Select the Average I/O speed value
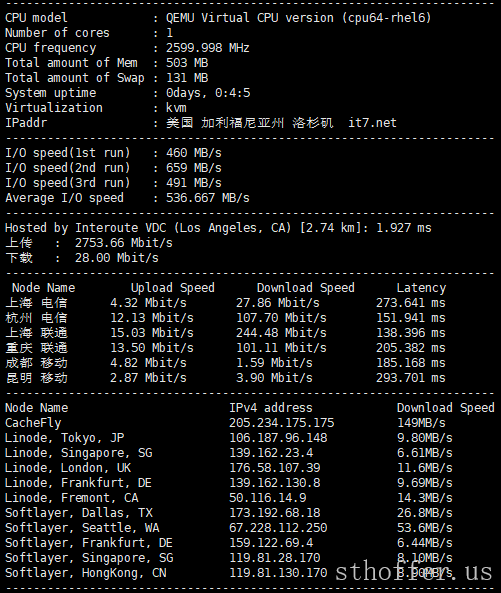Image resolution: width=501 pixels, height=593 pixels. point(208,198)
